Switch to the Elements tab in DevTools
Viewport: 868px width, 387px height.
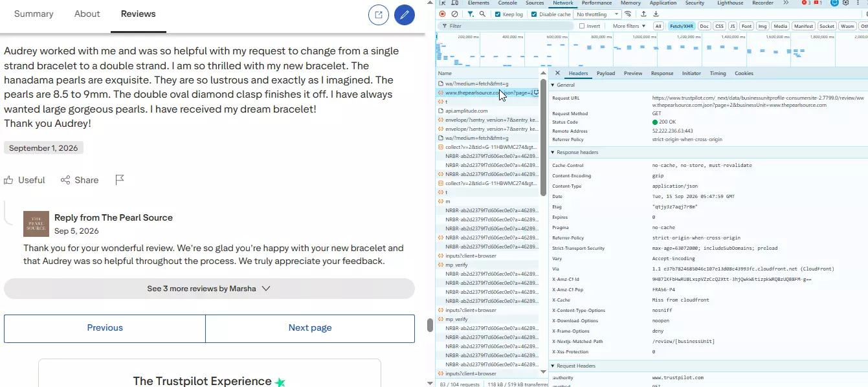[478, 3]
